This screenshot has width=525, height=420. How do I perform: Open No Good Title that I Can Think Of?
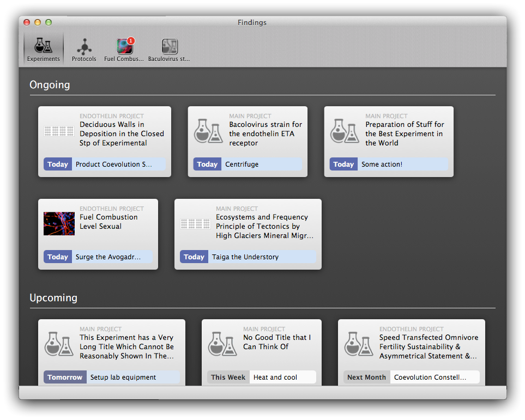pos(277,342)
